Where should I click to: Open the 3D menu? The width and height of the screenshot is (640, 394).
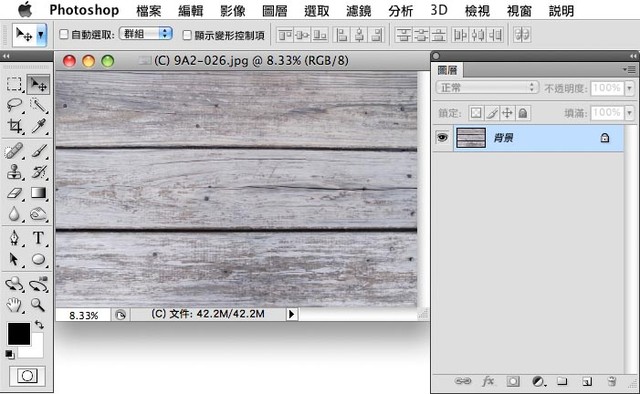pos(439,10)
